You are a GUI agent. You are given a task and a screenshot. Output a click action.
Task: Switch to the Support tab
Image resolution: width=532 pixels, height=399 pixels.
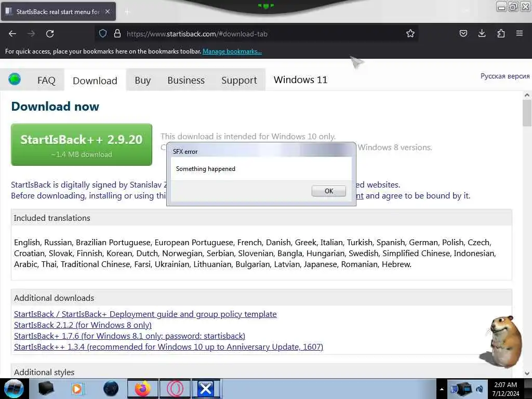click(x=239, y=81)
